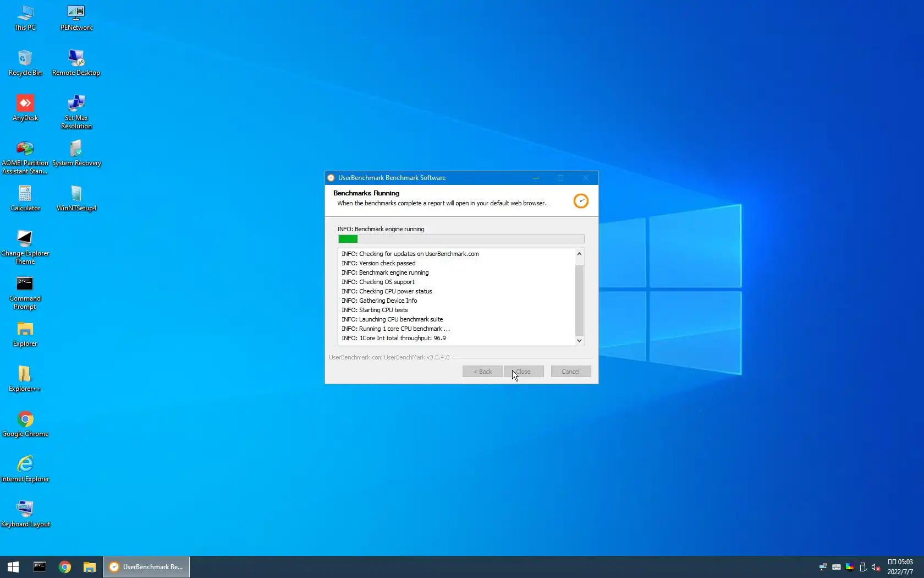This screenshot has width=924, height=578.
Task: Click the Close button beside Cancel
Action: (x=524, y=372)
